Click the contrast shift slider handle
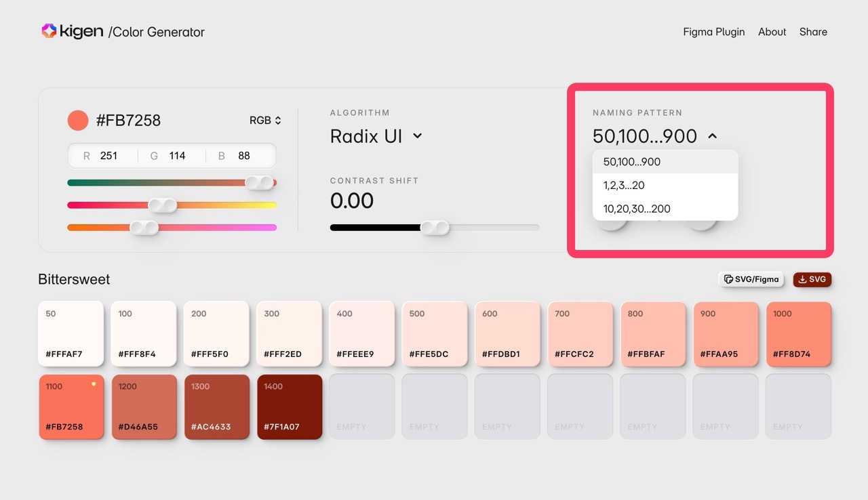 click(x=435, y=228)
